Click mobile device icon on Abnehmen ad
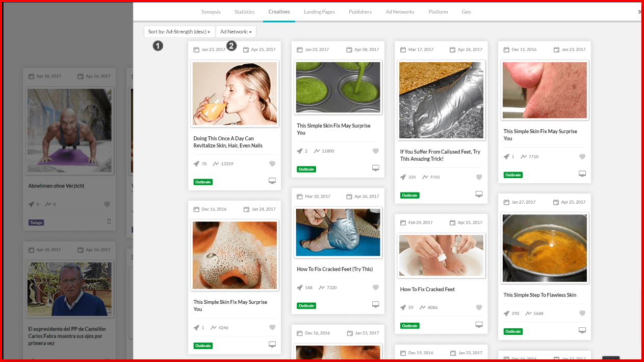This screenshot has width=644, height=362. point(109,222)
